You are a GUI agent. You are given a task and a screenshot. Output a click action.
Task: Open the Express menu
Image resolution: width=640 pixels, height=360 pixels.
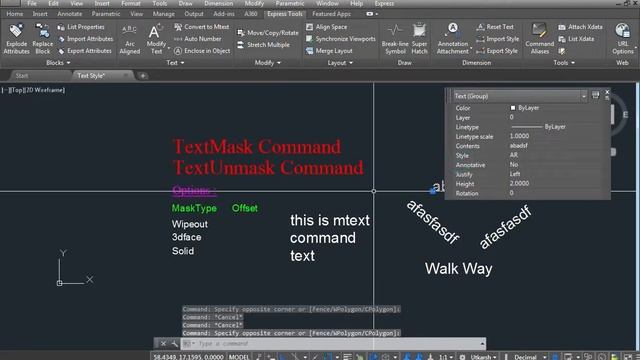coord(384,3)
